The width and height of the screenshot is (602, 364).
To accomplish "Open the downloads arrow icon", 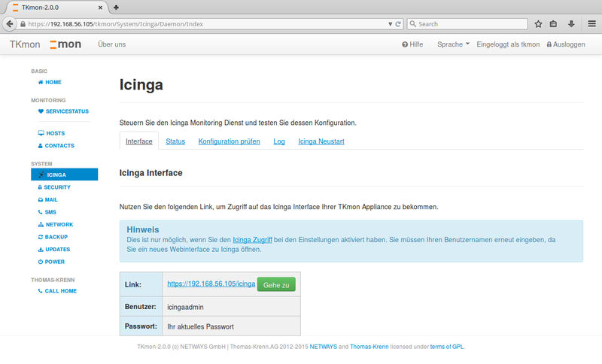I will (571, 24).
